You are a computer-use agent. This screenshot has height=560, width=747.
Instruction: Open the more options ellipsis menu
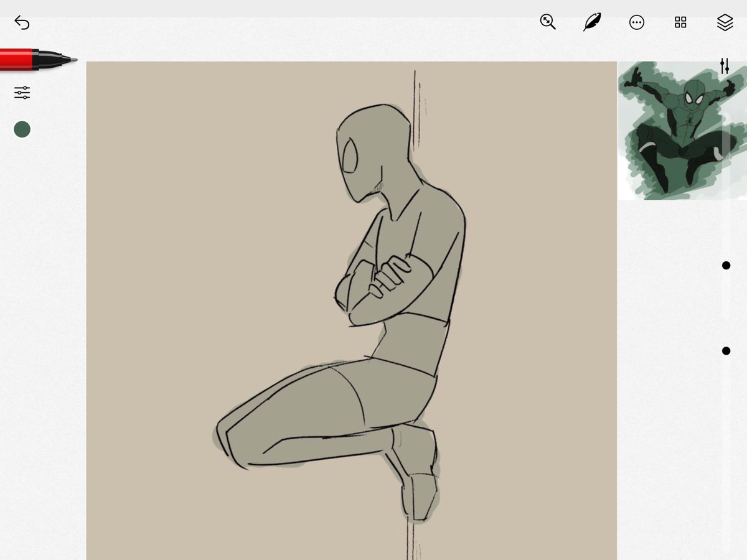point(636,22)
